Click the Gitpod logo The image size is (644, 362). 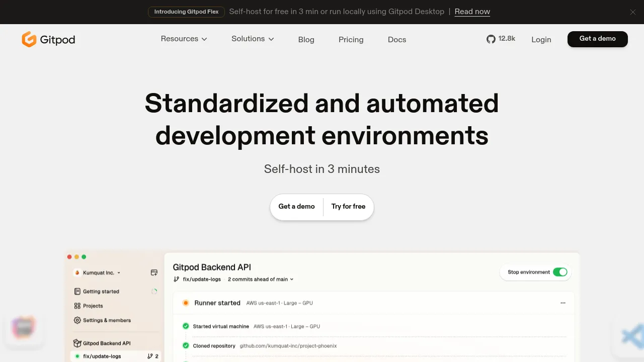[x=48, y=39]
